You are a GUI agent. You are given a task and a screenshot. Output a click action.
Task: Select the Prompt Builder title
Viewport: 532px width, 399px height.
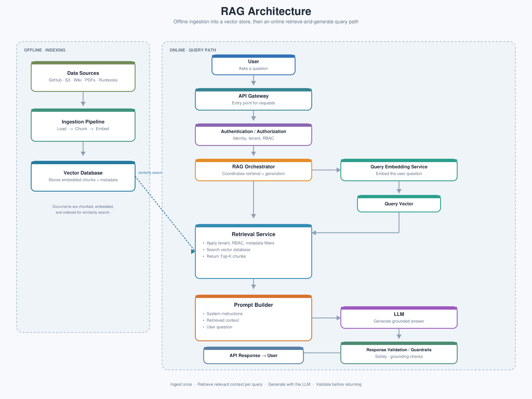tap(254, 305)
